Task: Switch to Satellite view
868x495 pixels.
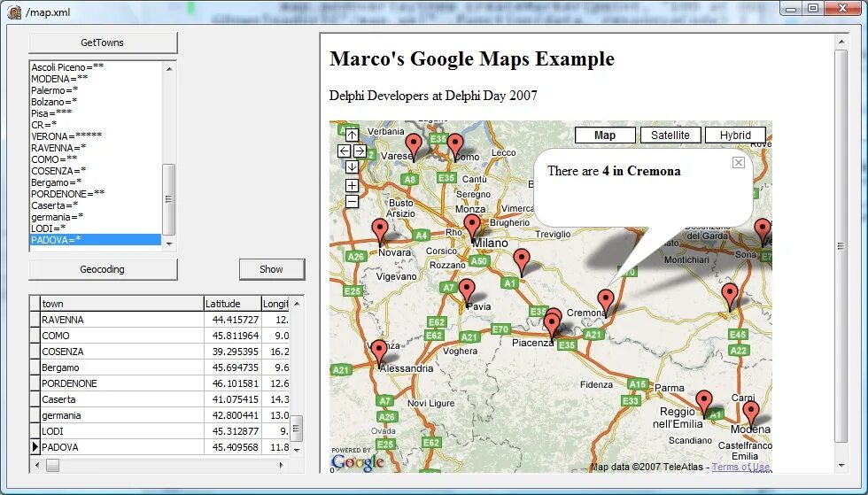Action: click(x=670, y=135)
